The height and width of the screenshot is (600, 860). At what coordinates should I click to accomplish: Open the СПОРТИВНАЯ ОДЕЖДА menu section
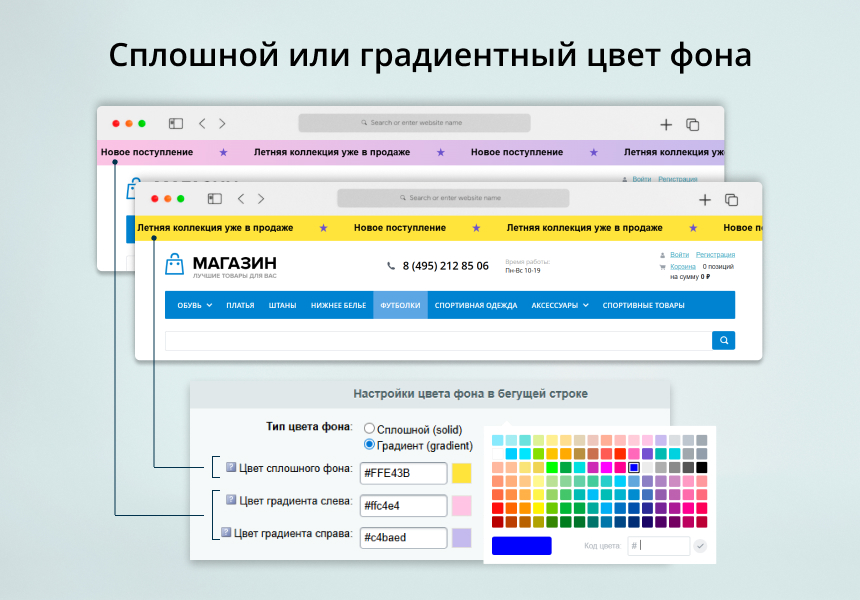476,305
